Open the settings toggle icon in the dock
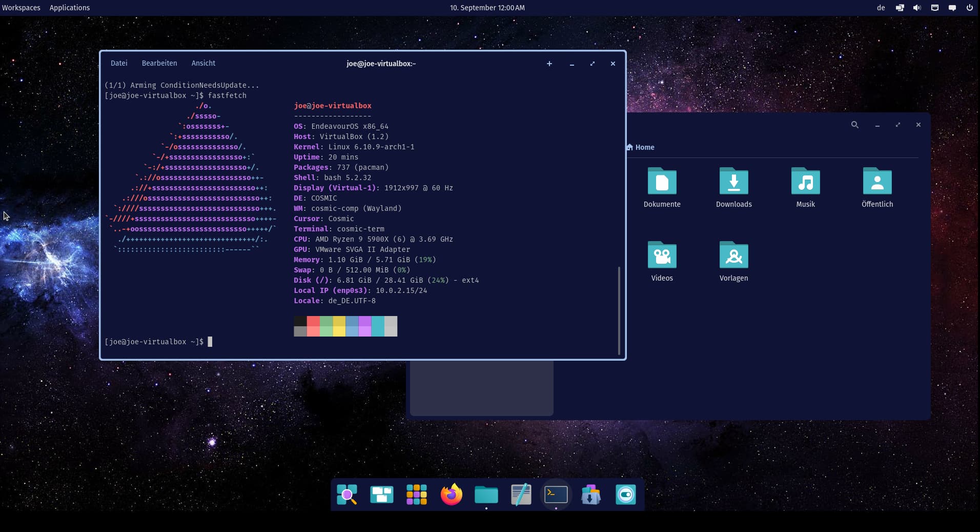980x532 pixels. 626,495
